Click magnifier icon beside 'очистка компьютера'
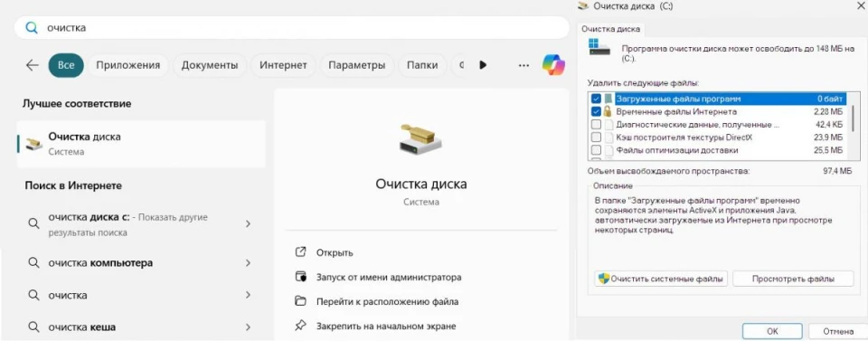The image size is (868, 341). point(33,263)
